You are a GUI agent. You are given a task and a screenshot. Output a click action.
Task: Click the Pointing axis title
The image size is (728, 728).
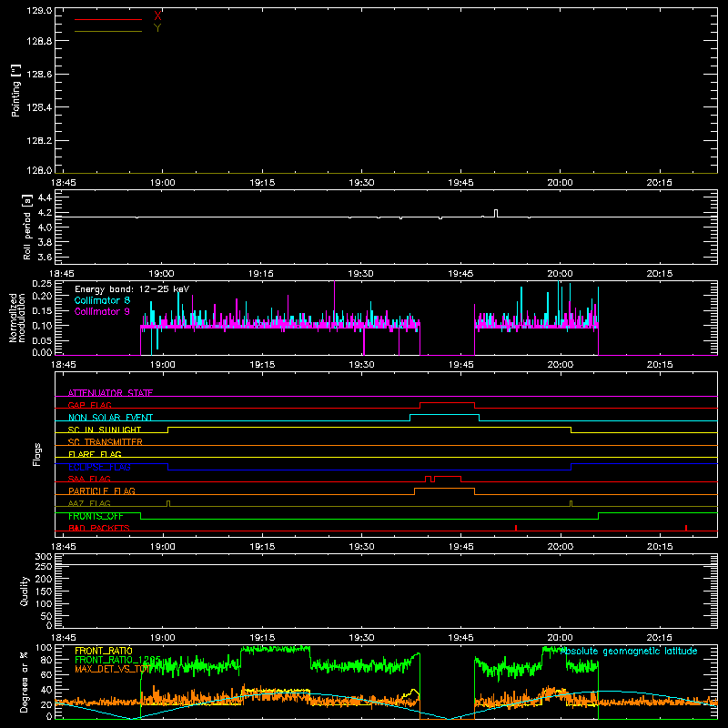[x=16, y=90]
